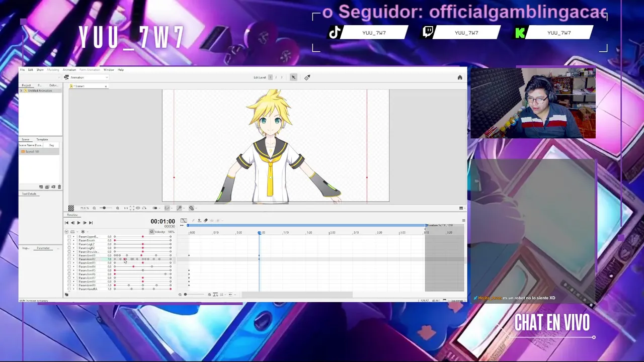Screen dimensions: 644x362
Task: Toggle the view switch icon below canvas
Action: point(155,208)
